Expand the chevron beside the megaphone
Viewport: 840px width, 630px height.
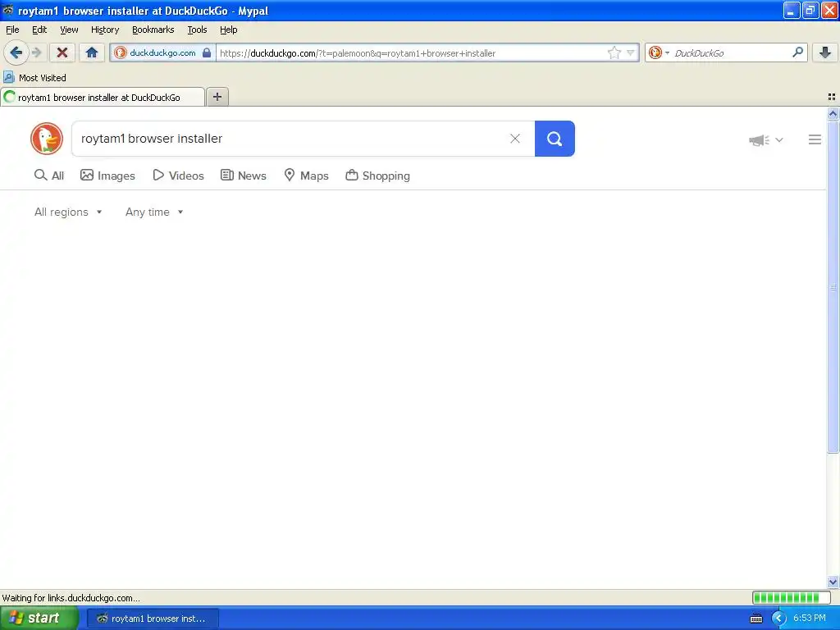779,140
